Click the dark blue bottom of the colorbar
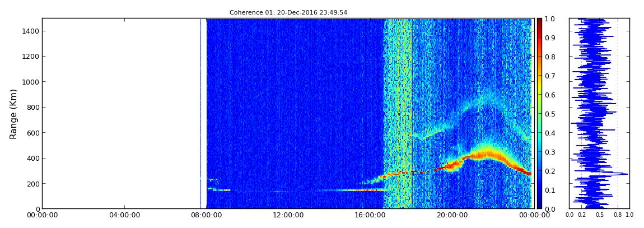The width and height of the screenshot is (644, 228). coord(539,206)
